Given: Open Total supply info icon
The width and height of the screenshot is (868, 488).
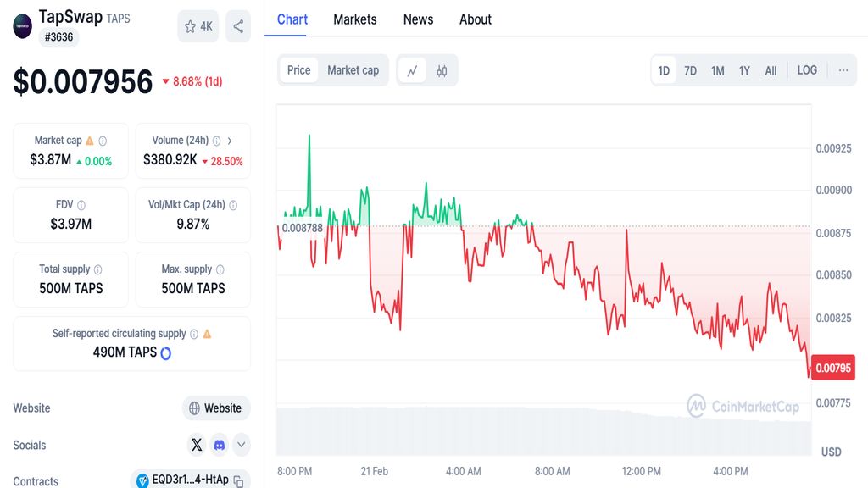Looking at the screenshot, I should (x=98, y=269).
